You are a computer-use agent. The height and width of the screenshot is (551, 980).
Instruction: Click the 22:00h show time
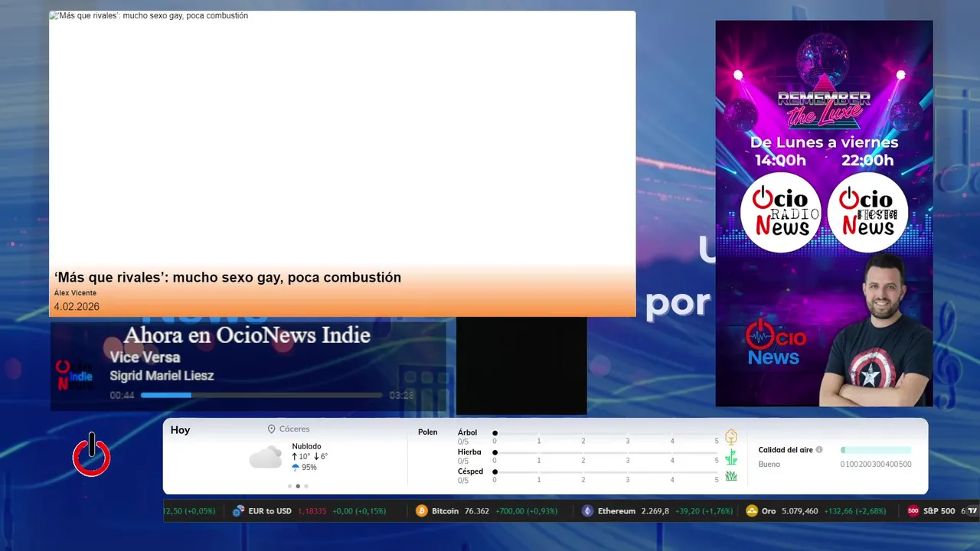click(867, 161)
